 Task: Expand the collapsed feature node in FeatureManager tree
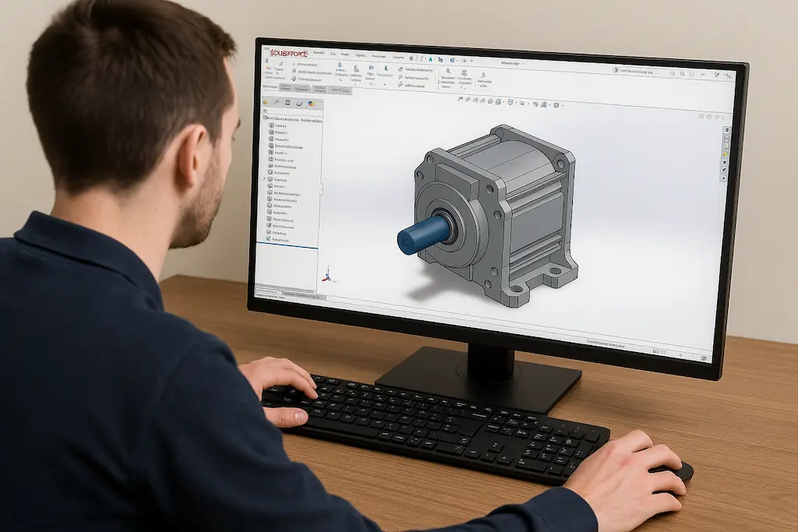264,178
